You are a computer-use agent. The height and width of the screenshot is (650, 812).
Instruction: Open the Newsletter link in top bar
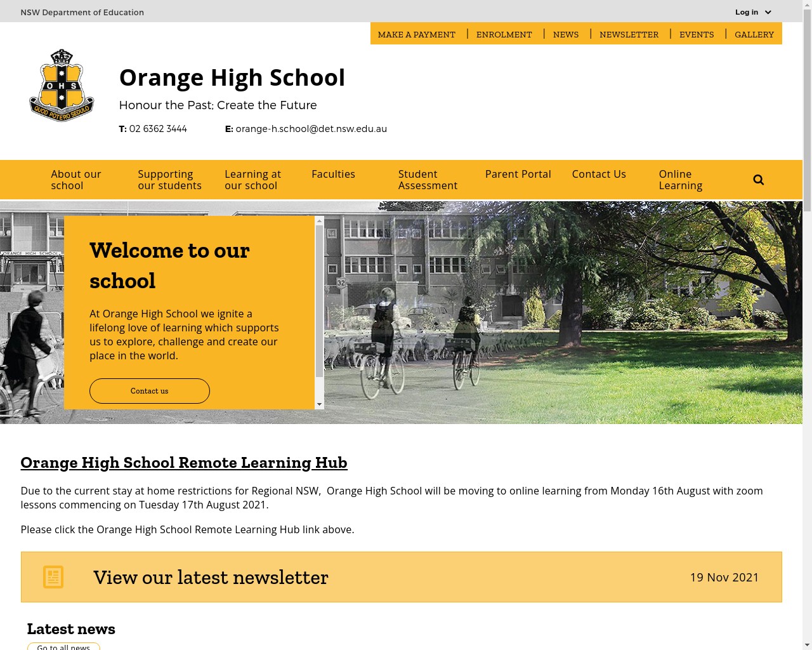click(x=629, y=34)
